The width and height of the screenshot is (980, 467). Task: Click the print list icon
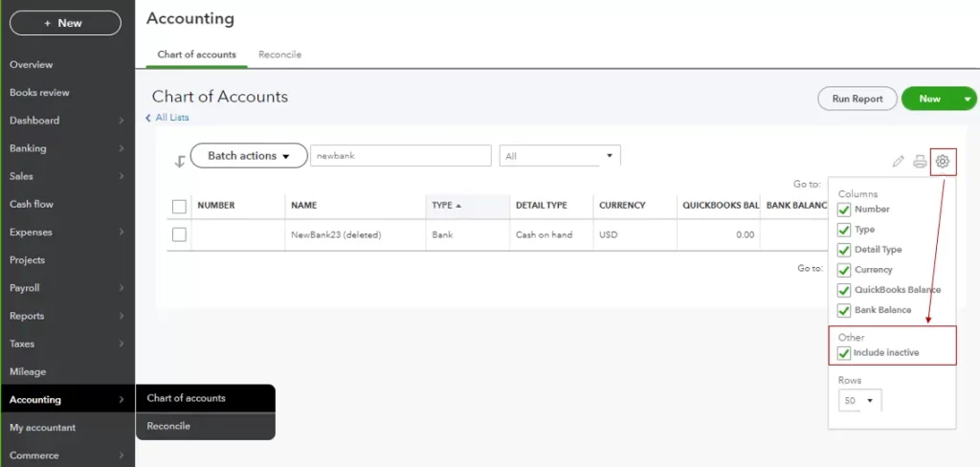920,162
